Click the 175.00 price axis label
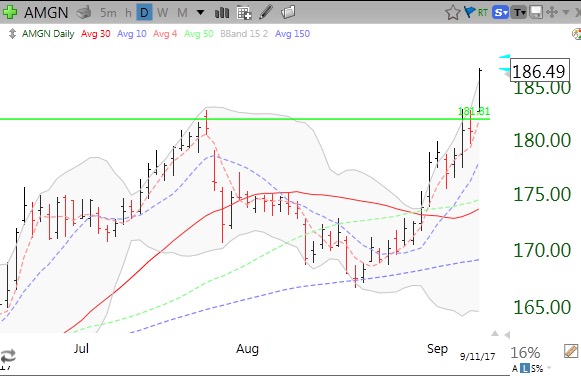The width and height of the screenshot is (581, 376). click(x=542, y=194)
